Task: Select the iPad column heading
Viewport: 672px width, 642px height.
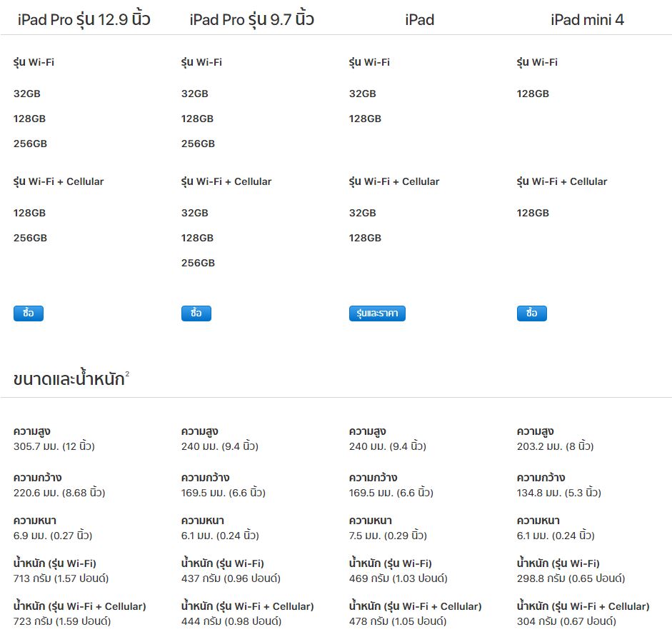Action: point(419,20)
